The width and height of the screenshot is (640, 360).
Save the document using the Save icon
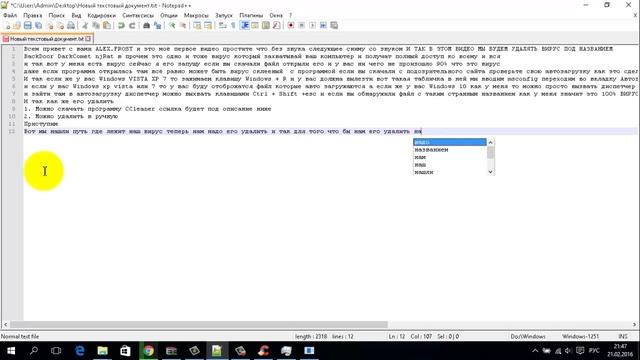pos(28,26)
